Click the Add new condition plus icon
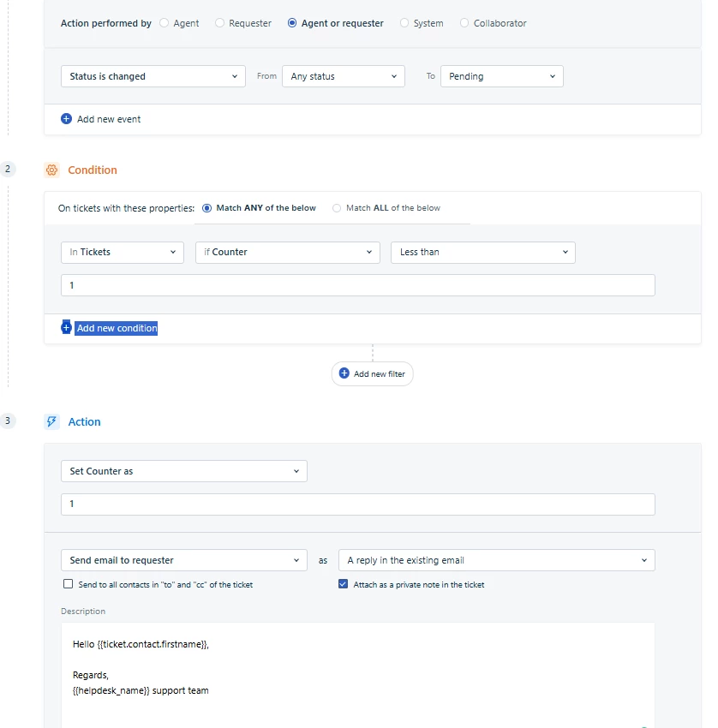The image size is (718, 728). pyautogui.click(x=67, y=328)
